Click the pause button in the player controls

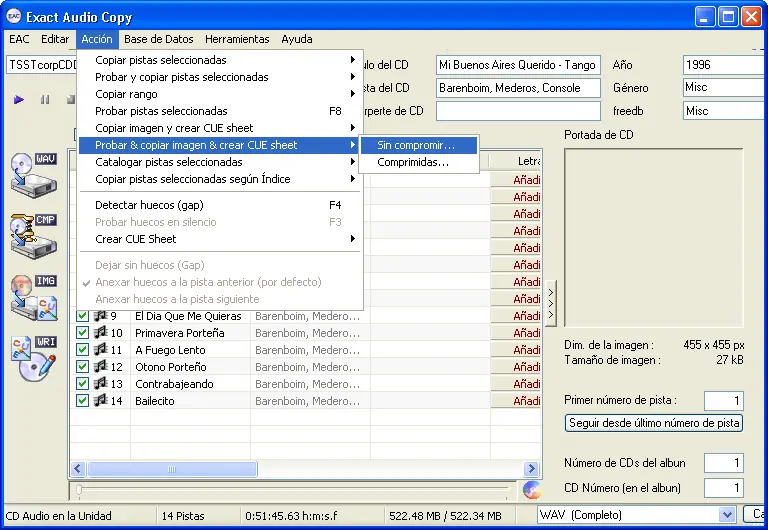pyautogui.click(x=45, y=100)
